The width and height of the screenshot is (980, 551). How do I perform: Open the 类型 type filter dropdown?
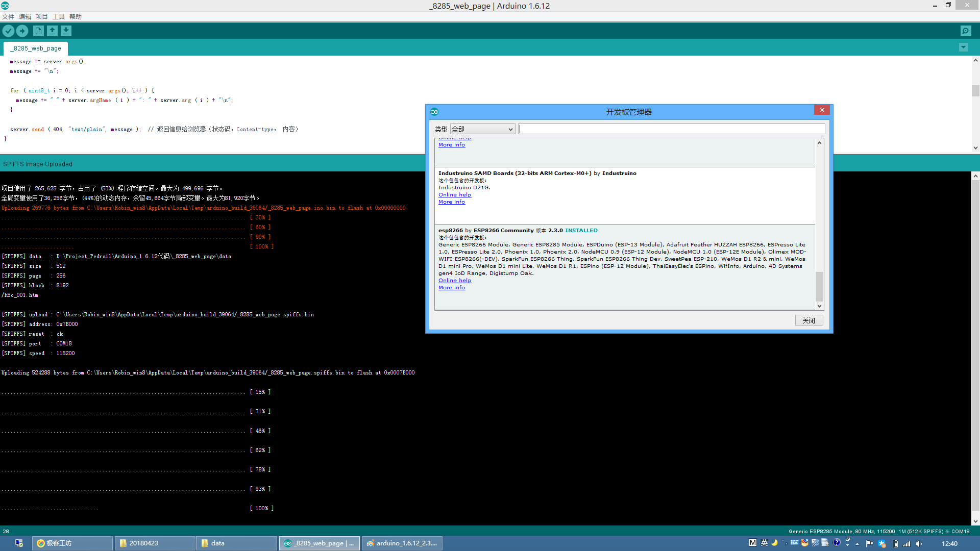pos(482,129)
